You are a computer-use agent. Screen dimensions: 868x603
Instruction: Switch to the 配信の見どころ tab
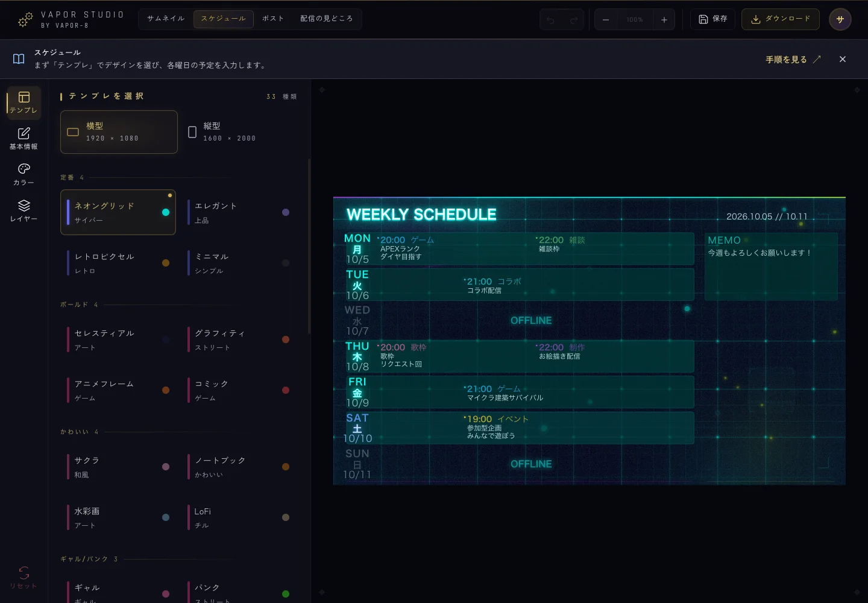[327, 19]
